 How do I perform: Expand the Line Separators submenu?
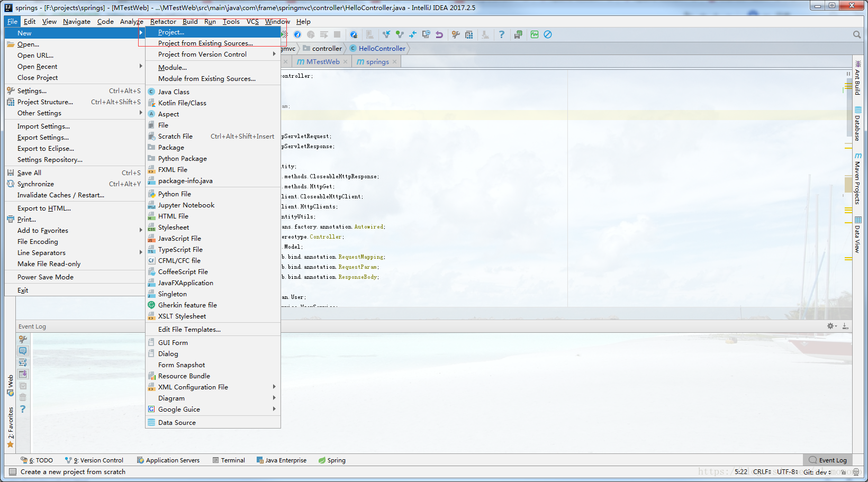point(75,252)
